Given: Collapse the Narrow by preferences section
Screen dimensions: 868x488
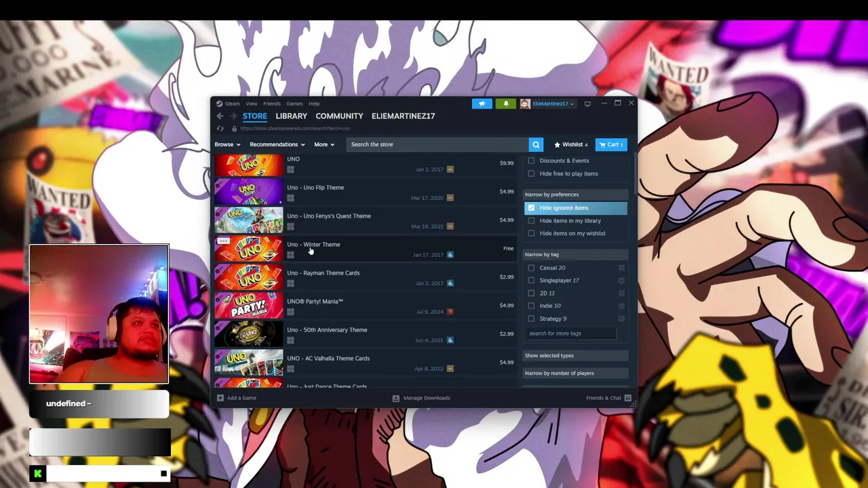Looking at the screenshot, I should click(x=576, y=195).
